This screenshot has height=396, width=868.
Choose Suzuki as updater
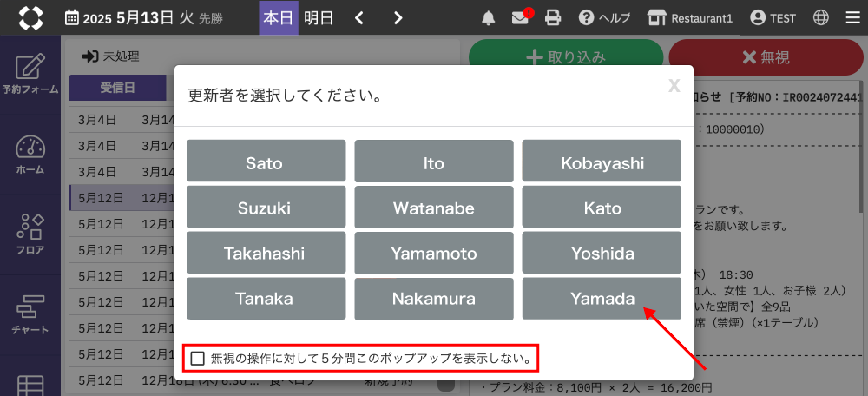[266, 207]
